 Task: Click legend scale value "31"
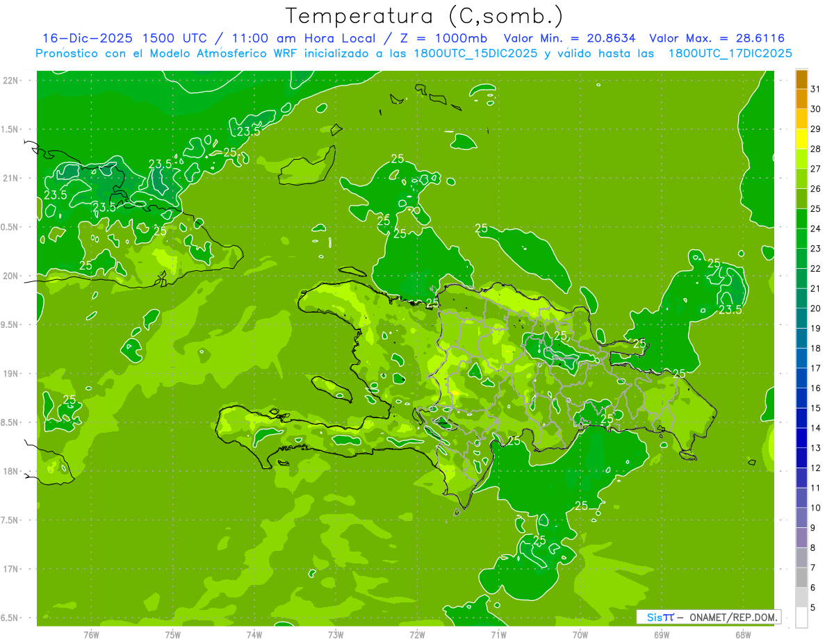[x=816, y=89]
